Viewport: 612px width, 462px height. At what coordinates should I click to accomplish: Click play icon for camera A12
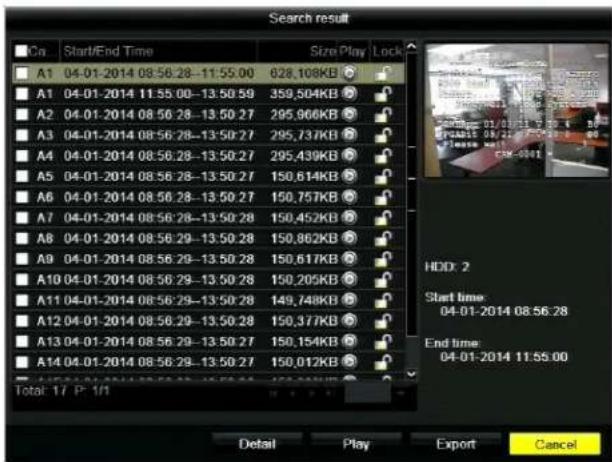click(349, 321)
